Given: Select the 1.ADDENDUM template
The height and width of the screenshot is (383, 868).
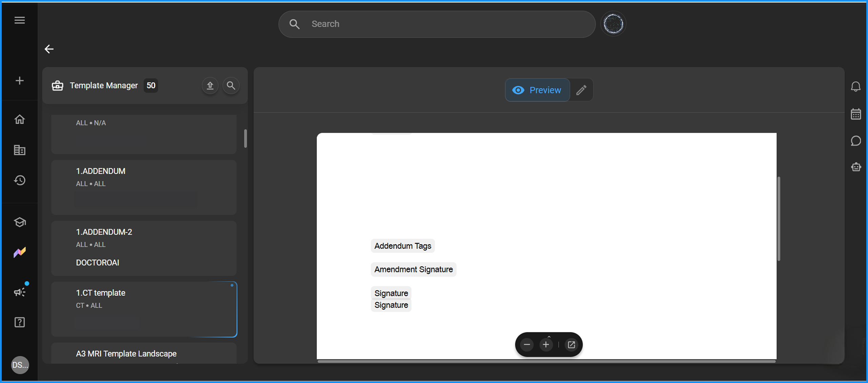Looking at the screenshot, I should coord(144,187).
